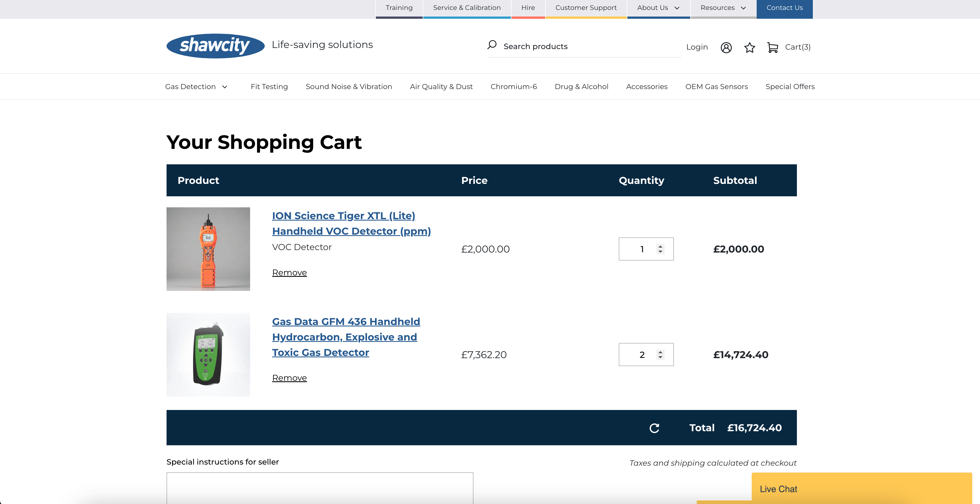Remove the ION Science Tiger XTL from cart
980x504 pixels.
tap(289, 272)
